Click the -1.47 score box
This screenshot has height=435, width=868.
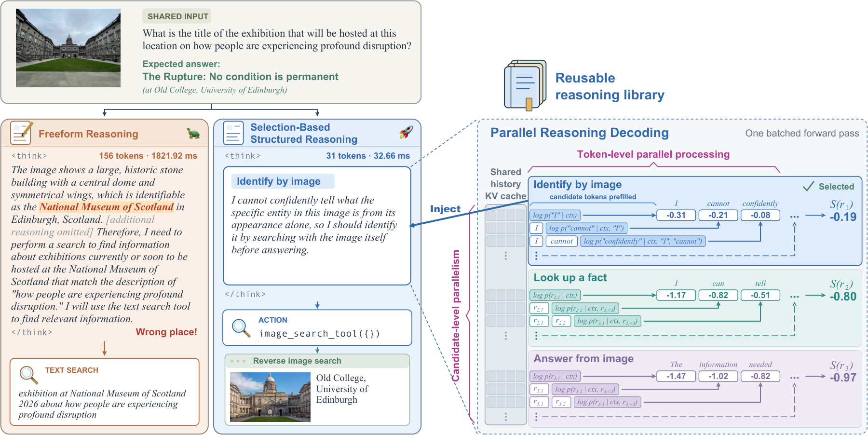(x=676, y=376)
